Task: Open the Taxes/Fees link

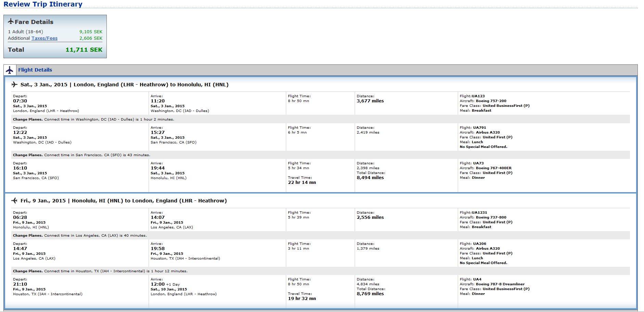Action: tap(45, 38)
